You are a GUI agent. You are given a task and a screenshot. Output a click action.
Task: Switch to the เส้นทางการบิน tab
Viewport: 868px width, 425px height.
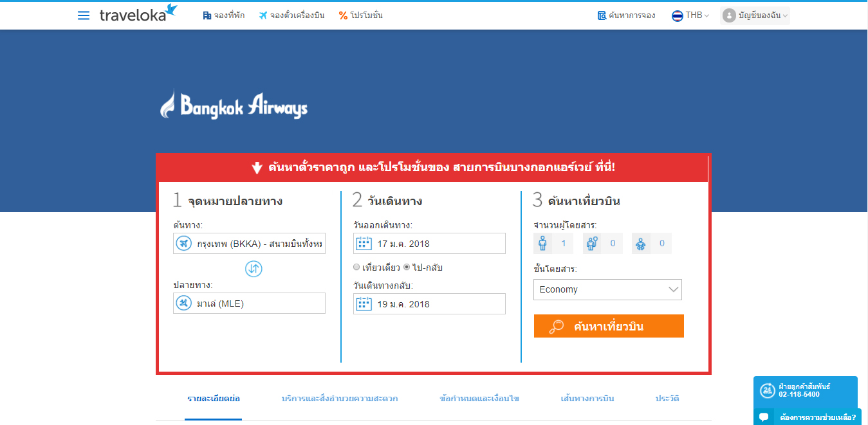click(x=587, y=399)
